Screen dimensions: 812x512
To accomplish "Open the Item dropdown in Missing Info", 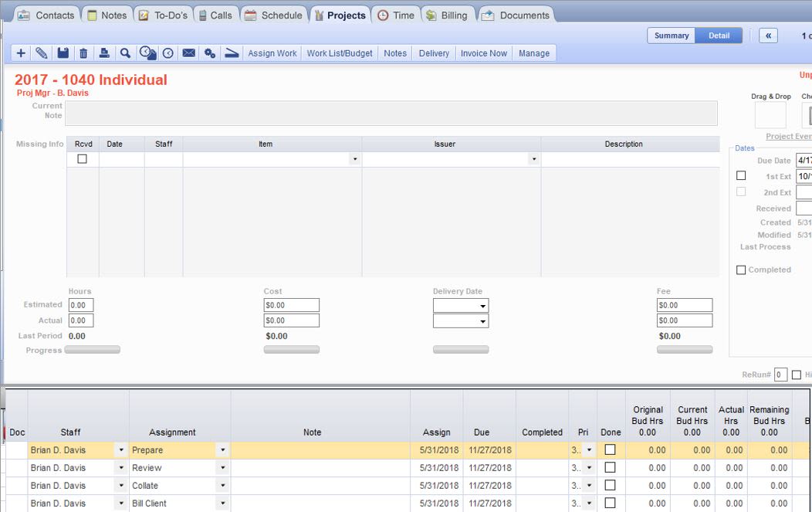I will (354, 158).
